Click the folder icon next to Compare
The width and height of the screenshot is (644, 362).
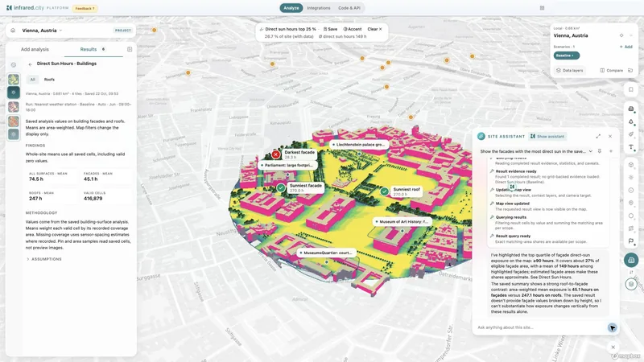point(630,71)
